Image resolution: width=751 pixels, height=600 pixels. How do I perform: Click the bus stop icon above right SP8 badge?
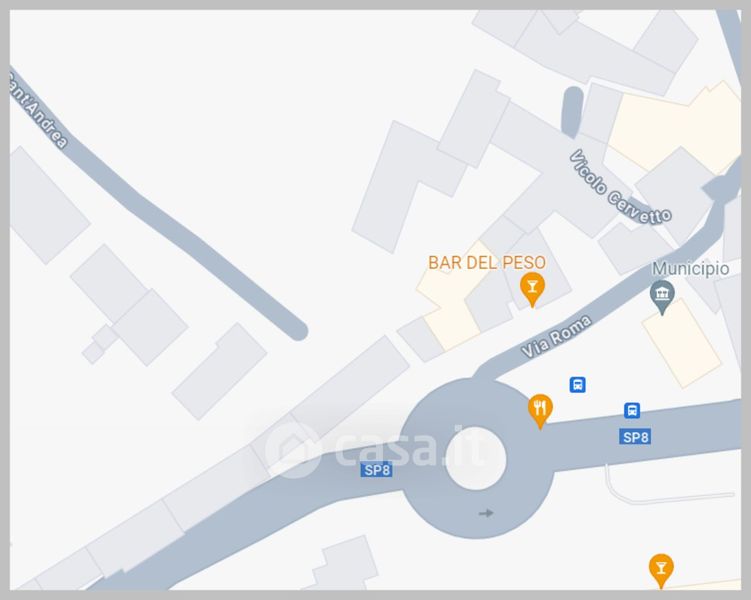tap(632, 410)
